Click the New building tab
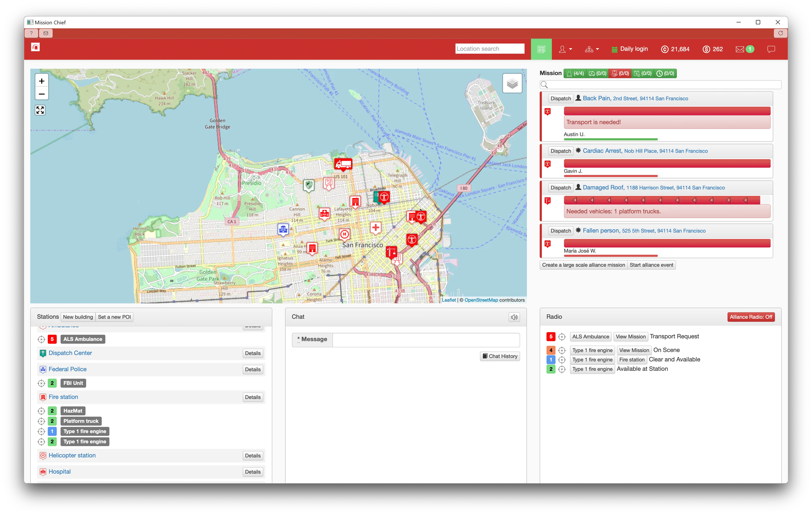The height and width of the screenshot is (515, 812). (x=78, y=317)
